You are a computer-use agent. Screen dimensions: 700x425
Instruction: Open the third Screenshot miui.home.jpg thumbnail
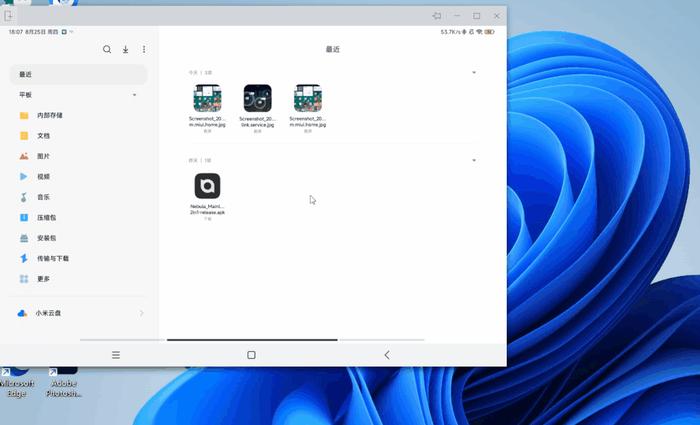pos(308,98)
